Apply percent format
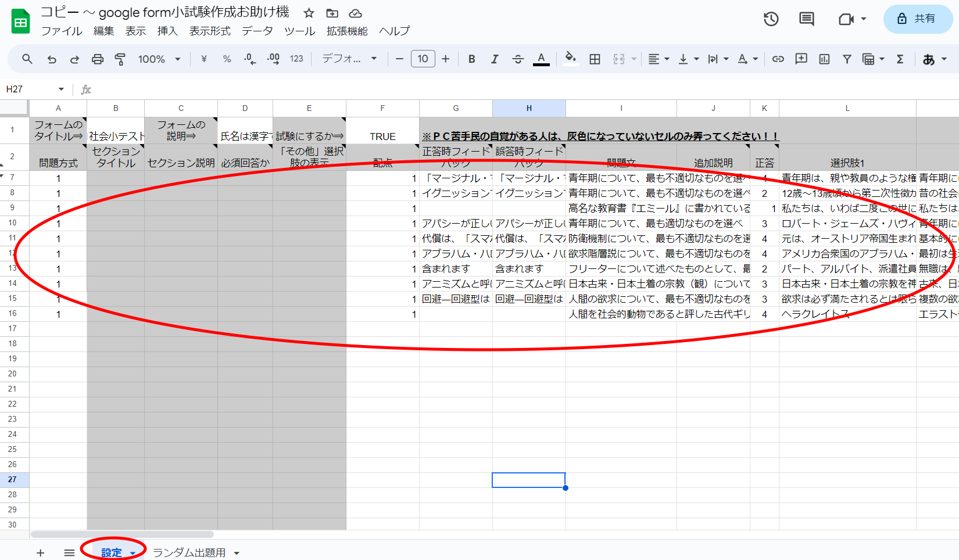 tap(227, 59)
